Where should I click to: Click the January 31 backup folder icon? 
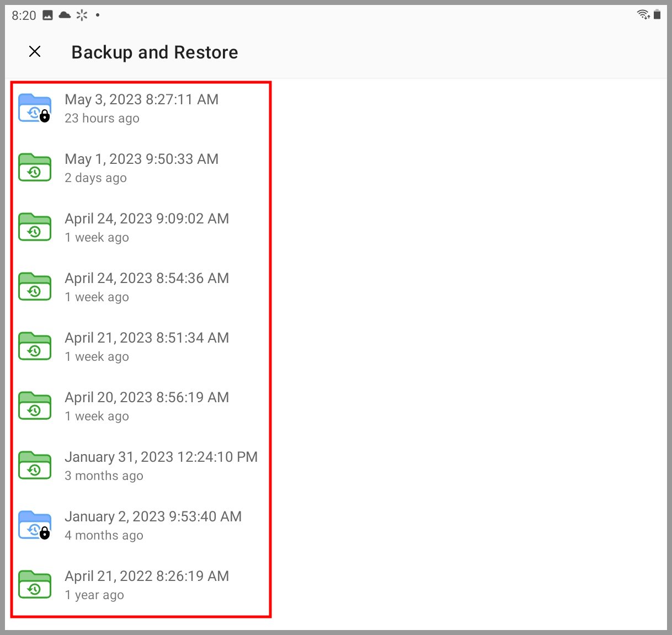pos(35,466)
